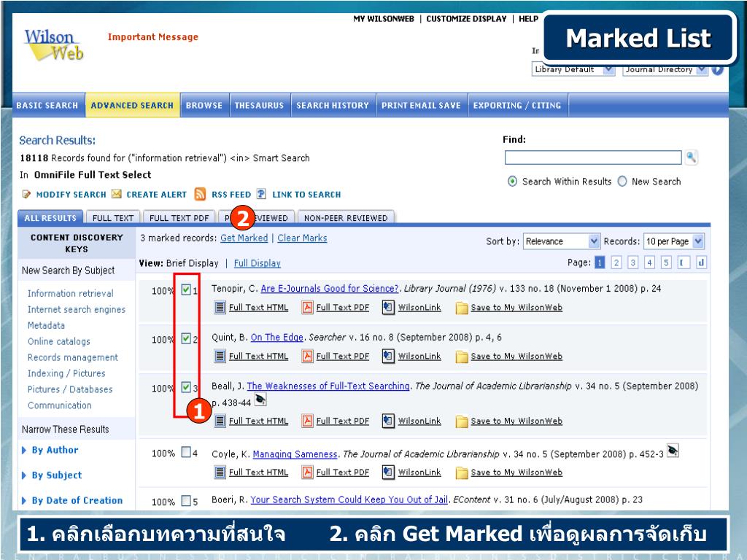
Task: Click Save folder icon for Beall record
Action: coord(461,421)
